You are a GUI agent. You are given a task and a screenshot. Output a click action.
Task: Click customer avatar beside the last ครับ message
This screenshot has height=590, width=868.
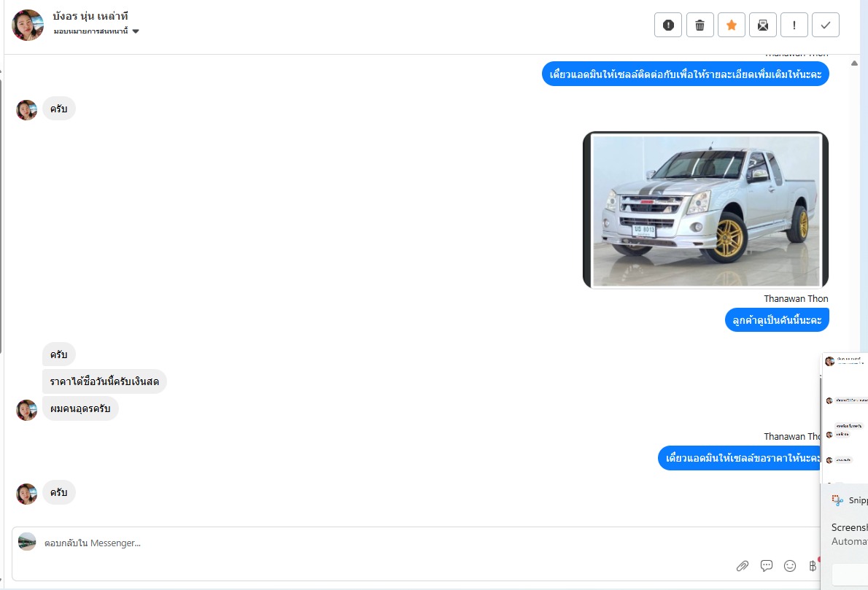(26, 494)
